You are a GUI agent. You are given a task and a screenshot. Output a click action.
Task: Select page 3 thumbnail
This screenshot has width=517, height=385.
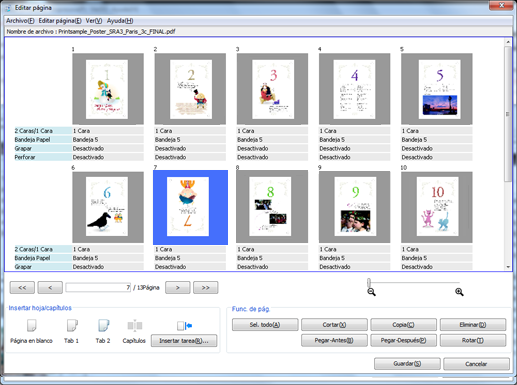(272, 89)
